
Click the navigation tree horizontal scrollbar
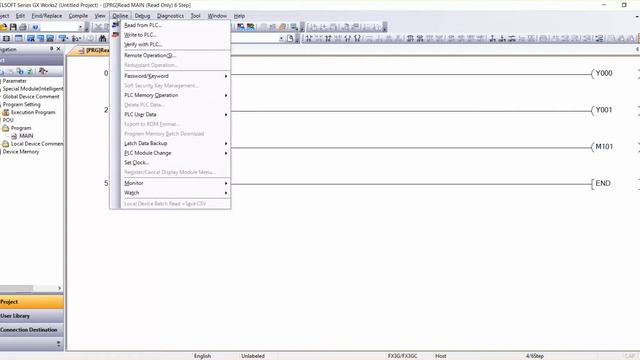pos(16,288)
